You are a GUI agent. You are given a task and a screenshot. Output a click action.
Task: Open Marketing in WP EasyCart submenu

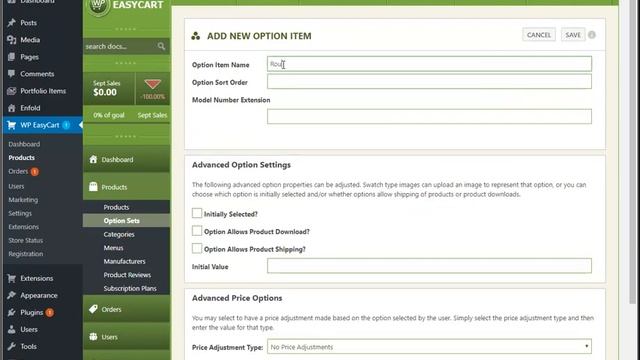point(23,200)
